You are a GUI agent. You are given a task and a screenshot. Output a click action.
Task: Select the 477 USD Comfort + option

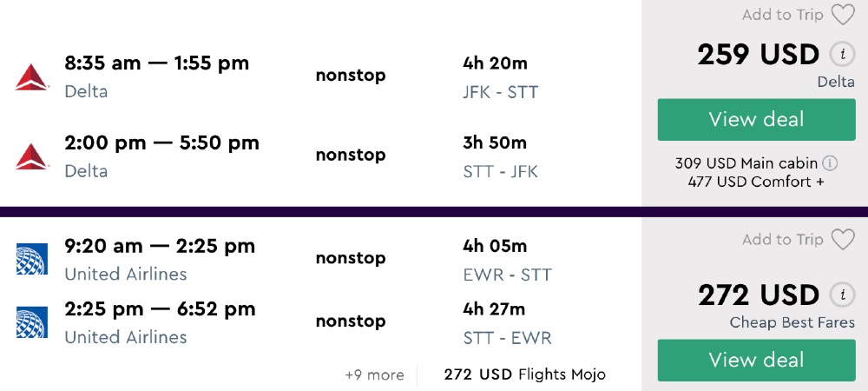pyautogui.click(x=755, y=182)
